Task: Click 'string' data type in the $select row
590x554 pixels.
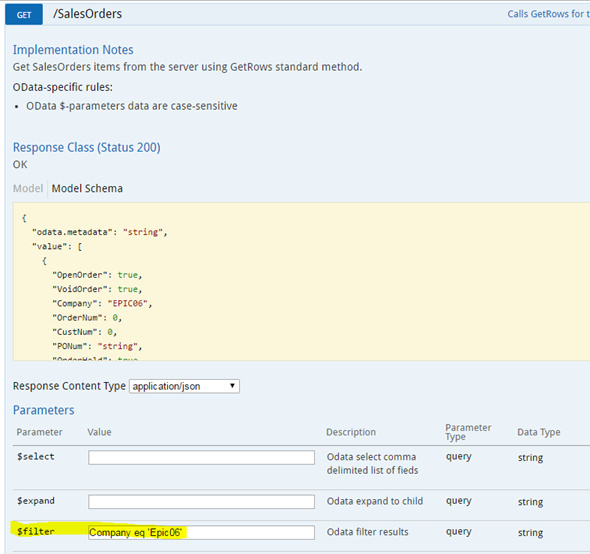Action: (x=530, y=458)
